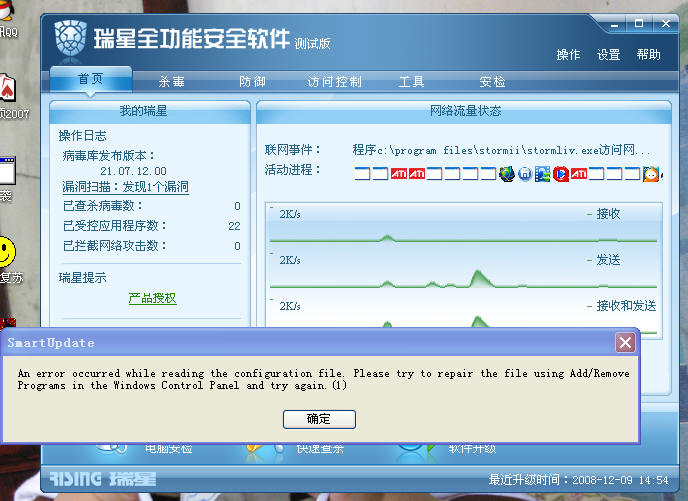The width and height of the screenshot is (688, 501).
Task: Click the 最近升级时间 2008-12-09 status text
Action: [x=578, y=480]
